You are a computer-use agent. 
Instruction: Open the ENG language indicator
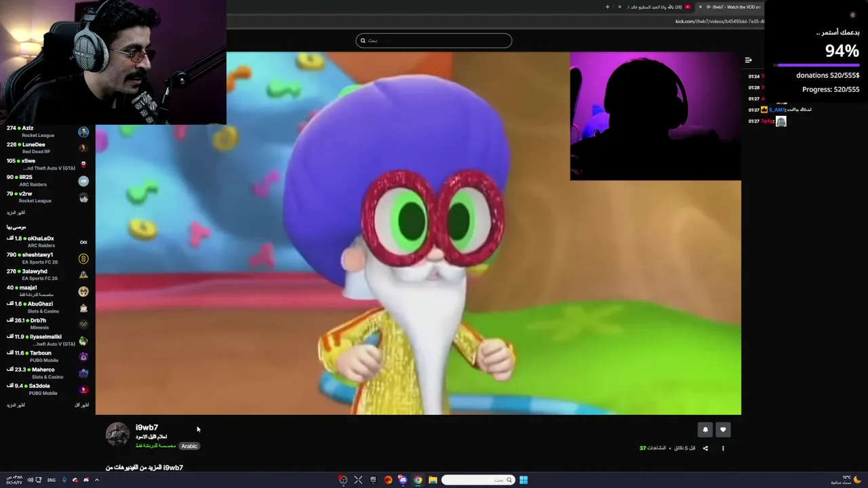[x=52, y=480]
